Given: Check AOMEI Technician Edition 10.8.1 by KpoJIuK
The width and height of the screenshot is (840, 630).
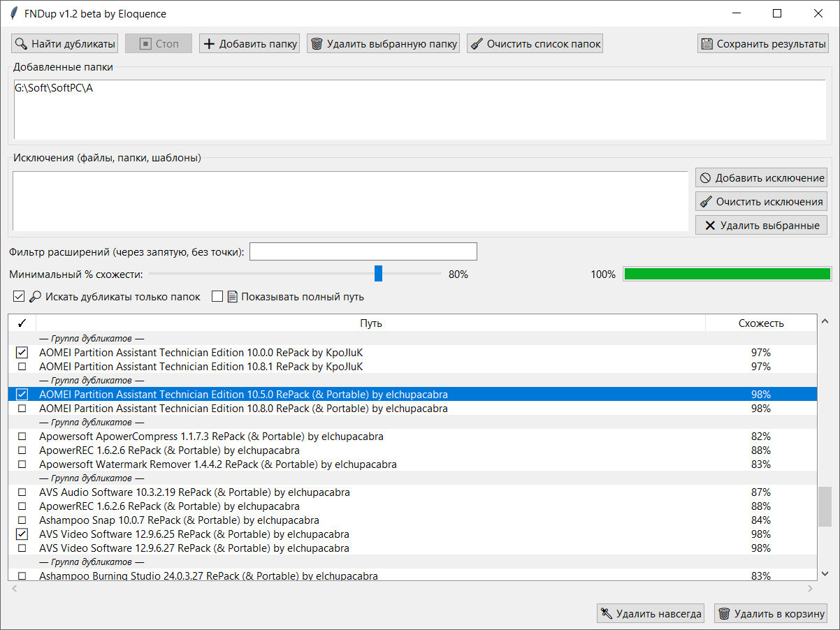Looking at the screenshot, I should [x=22, y=367].
